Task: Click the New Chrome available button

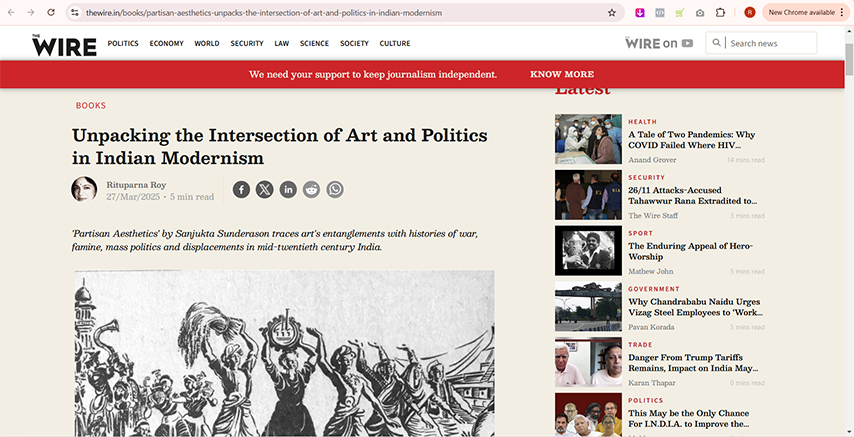Action: tap(801, 12)
